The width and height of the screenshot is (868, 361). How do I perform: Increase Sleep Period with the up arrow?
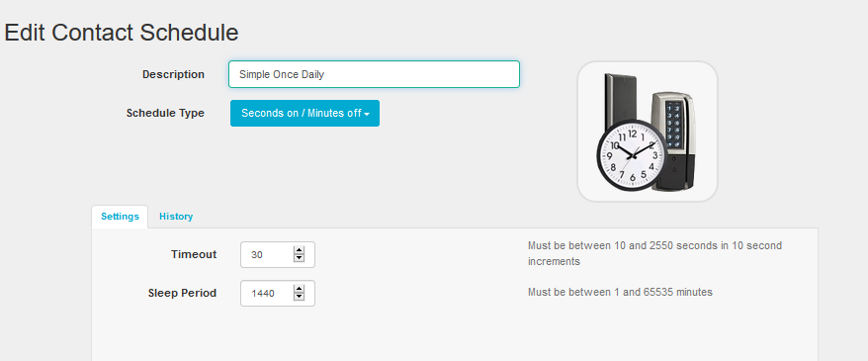pyautogui.click(x=299, y=289)
